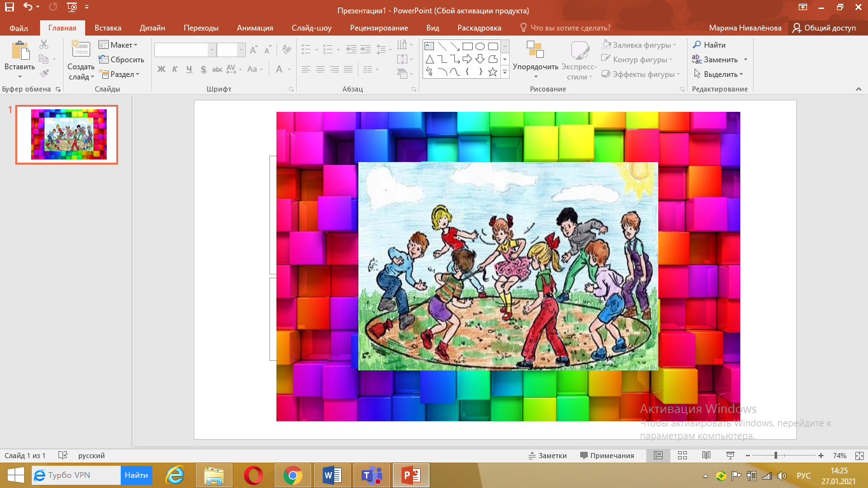Adjust the zoom slider handle
The width and height of the screenshot is (868, 488).
(x=776, y=456)
